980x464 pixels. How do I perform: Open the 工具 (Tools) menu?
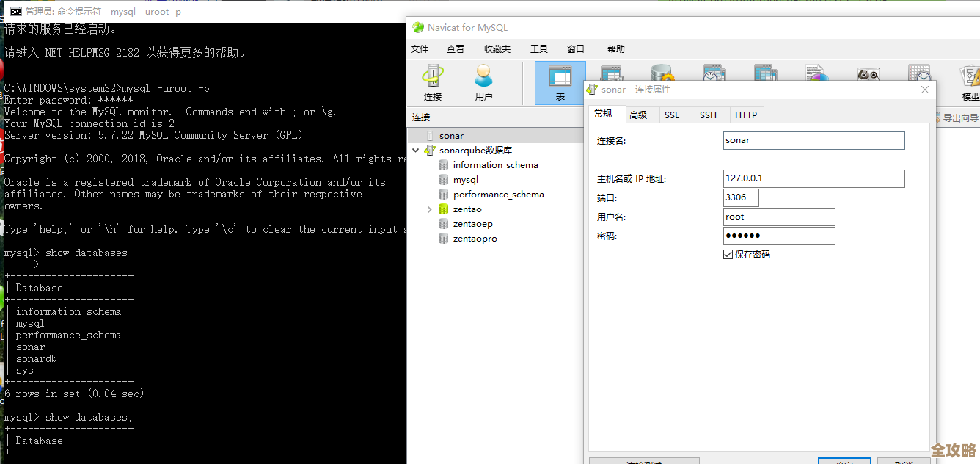coord(539,48)
